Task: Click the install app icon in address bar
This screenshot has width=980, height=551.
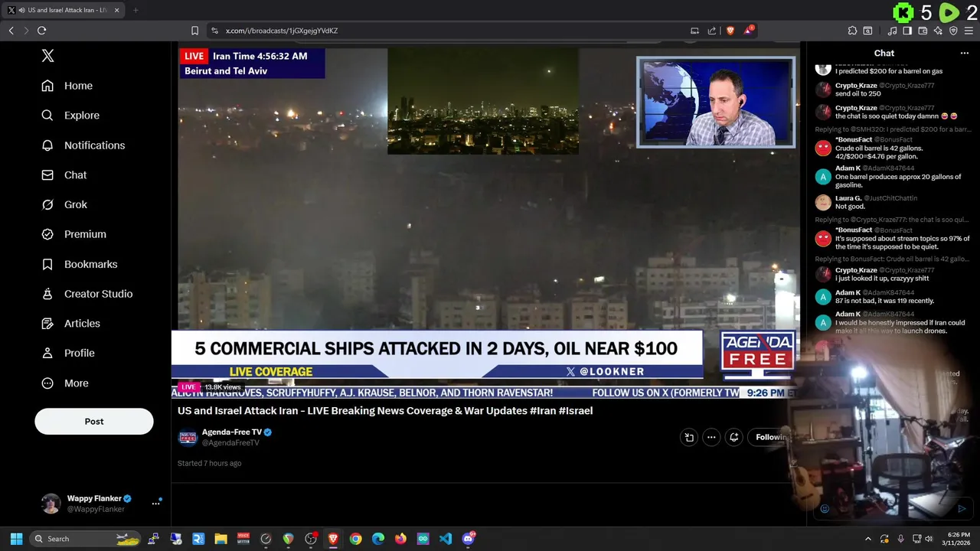Action: (x=694, y=31)
